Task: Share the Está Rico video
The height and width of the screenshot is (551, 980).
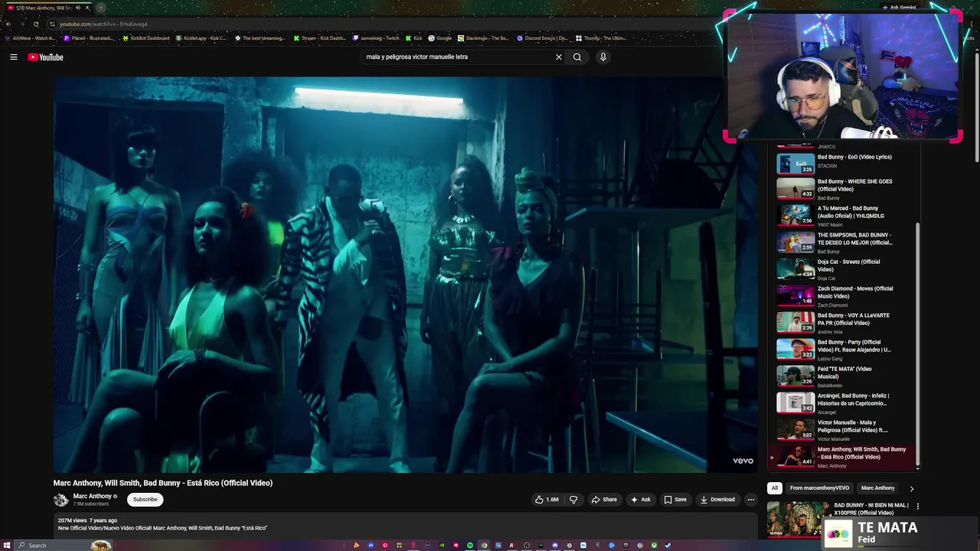Action: [x=604, y=500]
